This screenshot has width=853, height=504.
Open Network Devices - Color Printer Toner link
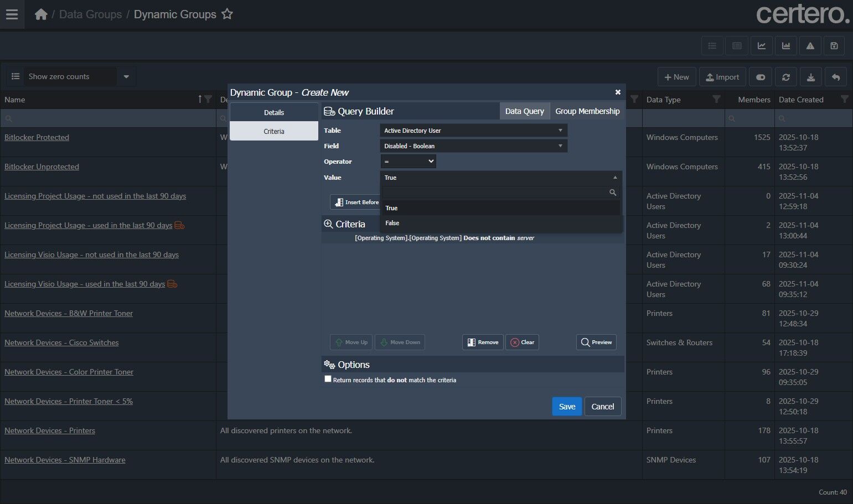(69, 372)
